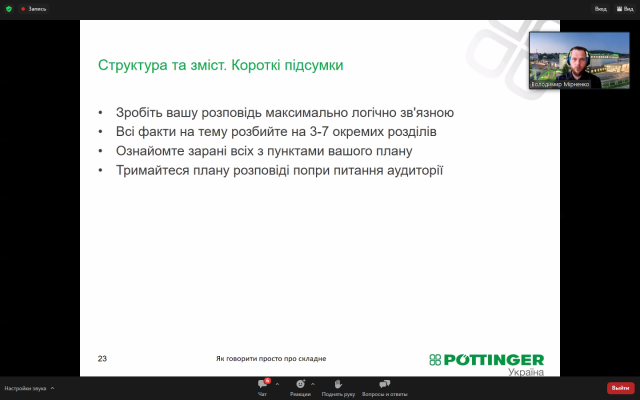This screenshot has height=400, width=640.
Task: Click bullet text about 3-7 окремих розділів
Action: 276,132
